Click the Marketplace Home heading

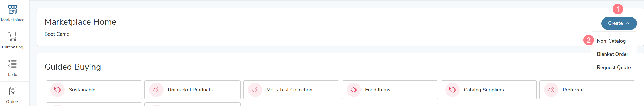pos(80,22)
